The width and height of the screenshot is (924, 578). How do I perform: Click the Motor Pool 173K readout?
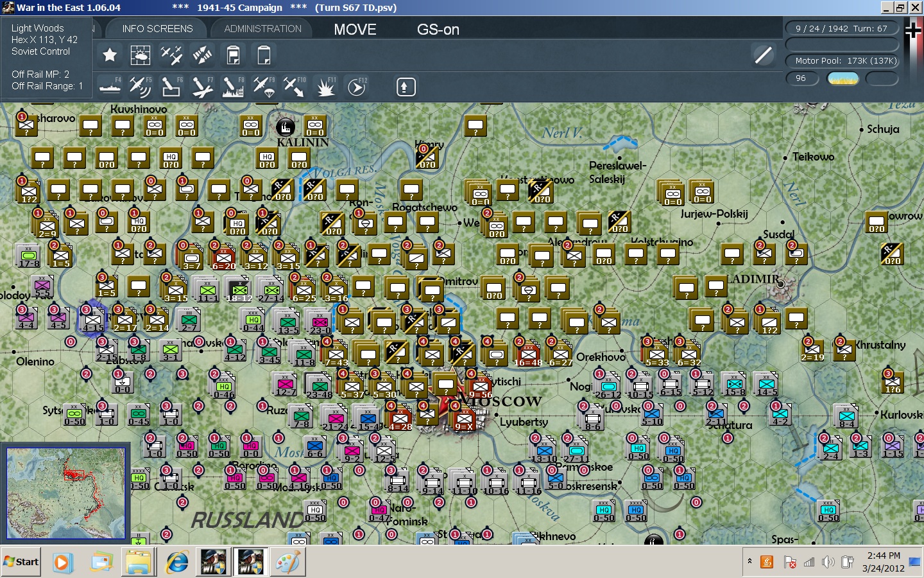[841, 60]
